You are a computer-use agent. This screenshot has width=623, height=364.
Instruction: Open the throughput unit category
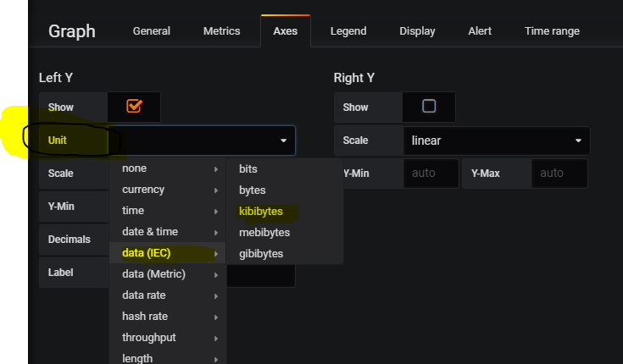pos(168,338)
